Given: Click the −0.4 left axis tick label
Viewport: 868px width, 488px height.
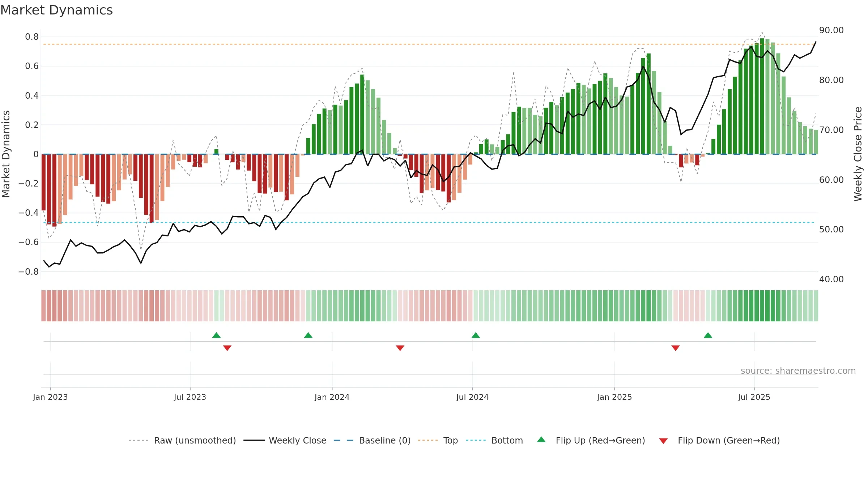Looking at the screenshot, I should 29,213.
